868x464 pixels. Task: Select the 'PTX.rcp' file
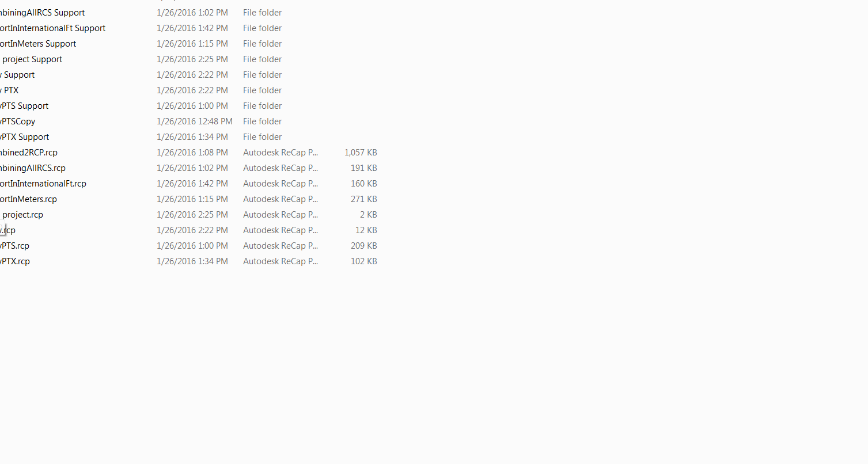(15, 261)
